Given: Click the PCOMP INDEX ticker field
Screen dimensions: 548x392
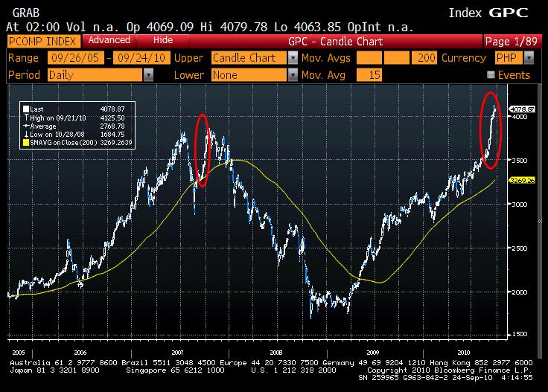Looking at the screenshot, I should pos(43,42).
